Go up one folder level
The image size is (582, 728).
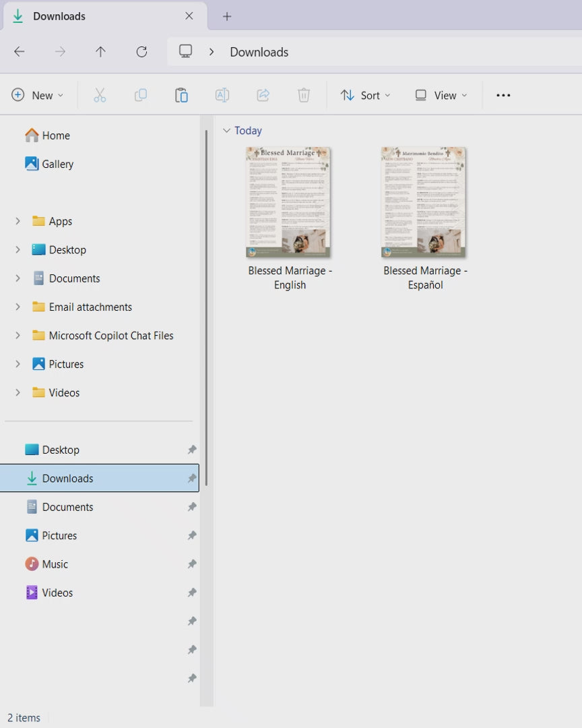click(x=100, y=52)
